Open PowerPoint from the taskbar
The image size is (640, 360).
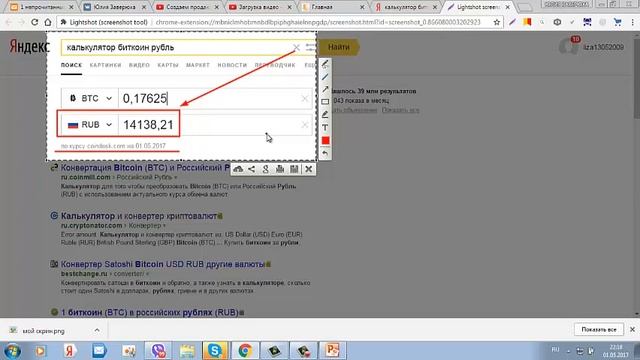[x=332, y=351]
